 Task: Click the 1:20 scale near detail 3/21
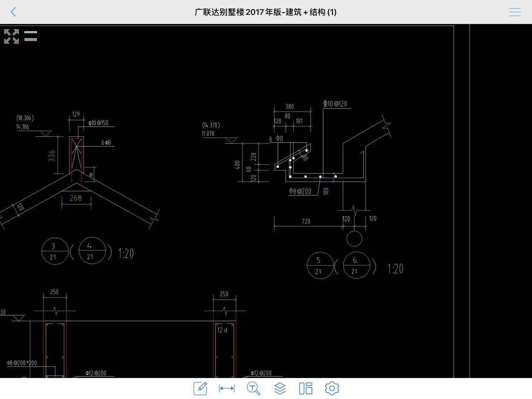pos(126,253)
